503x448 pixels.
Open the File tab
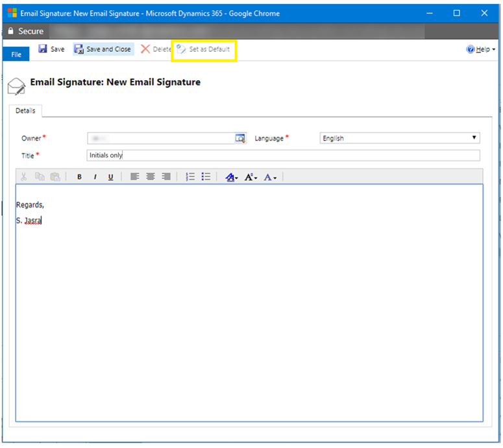16,54
